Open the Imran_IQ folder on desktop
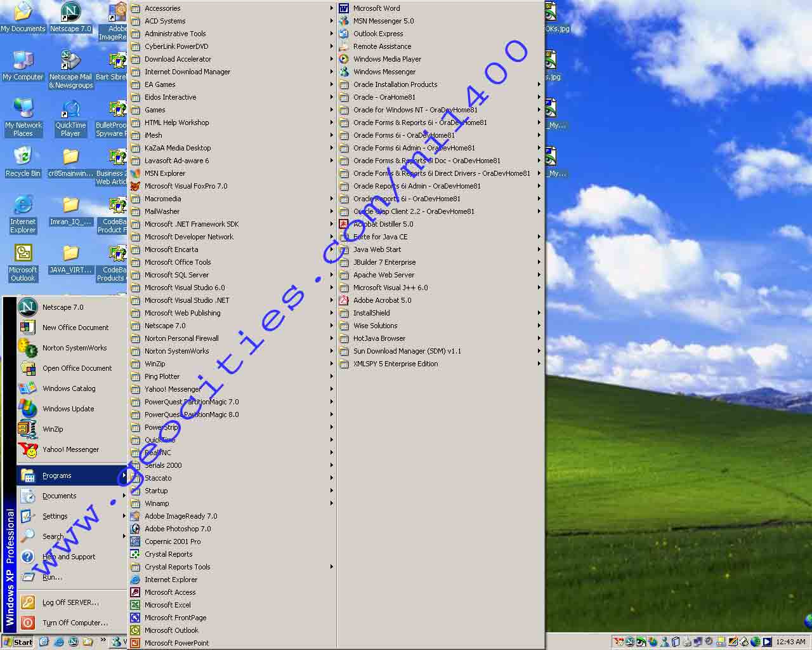This screenshot has width=812, height=650. 70,211
